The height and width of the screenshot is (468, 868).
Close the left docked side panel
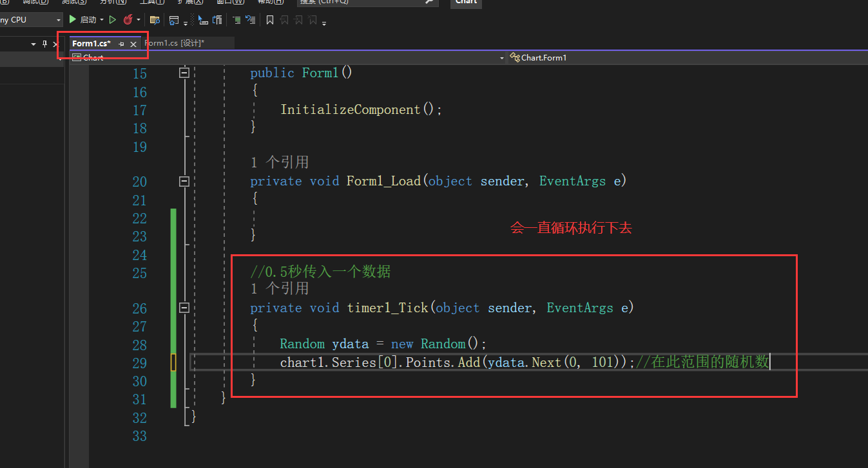click(56, 44)
